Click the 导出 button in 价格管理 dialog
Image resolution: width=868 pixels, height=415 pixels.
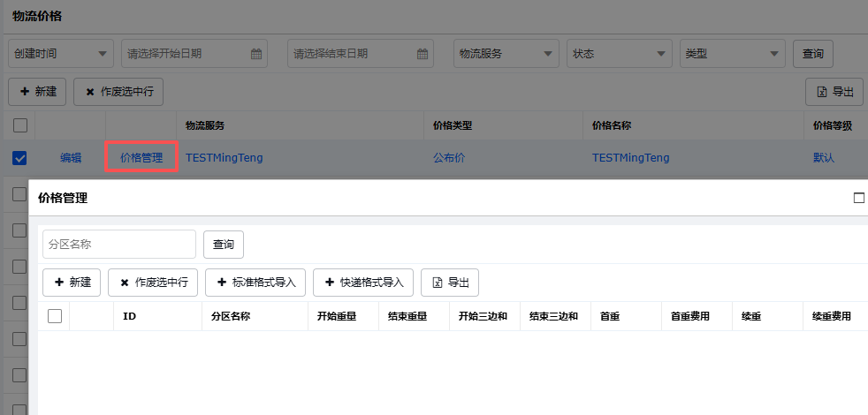(x=450, y=283)
